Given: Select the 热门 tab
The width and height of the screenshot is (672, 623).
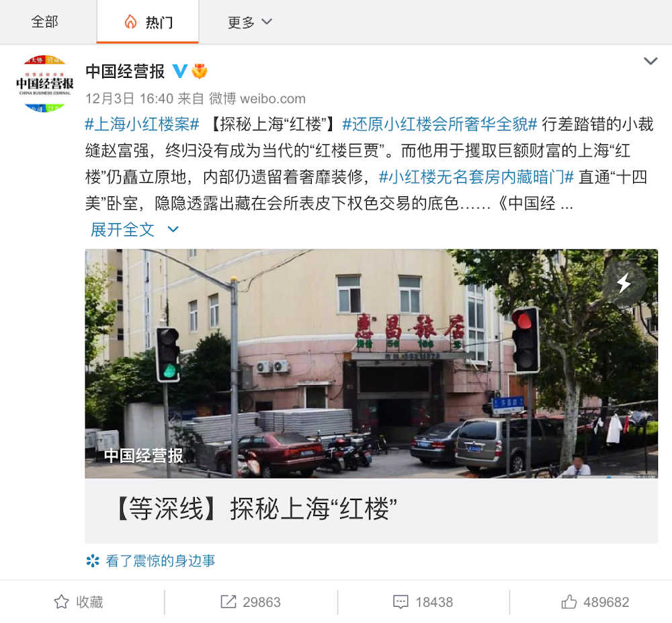Looking at the screenshot, I should coord(148,22).
